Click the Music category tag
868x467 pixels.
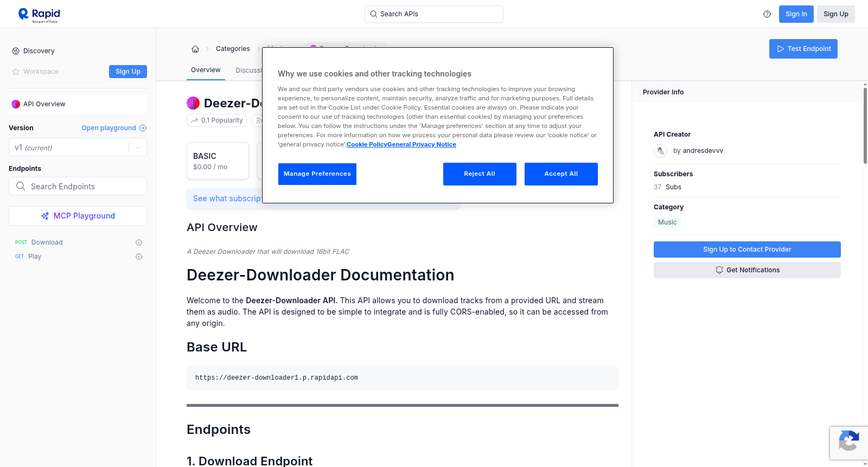click(x=667, y=222)
